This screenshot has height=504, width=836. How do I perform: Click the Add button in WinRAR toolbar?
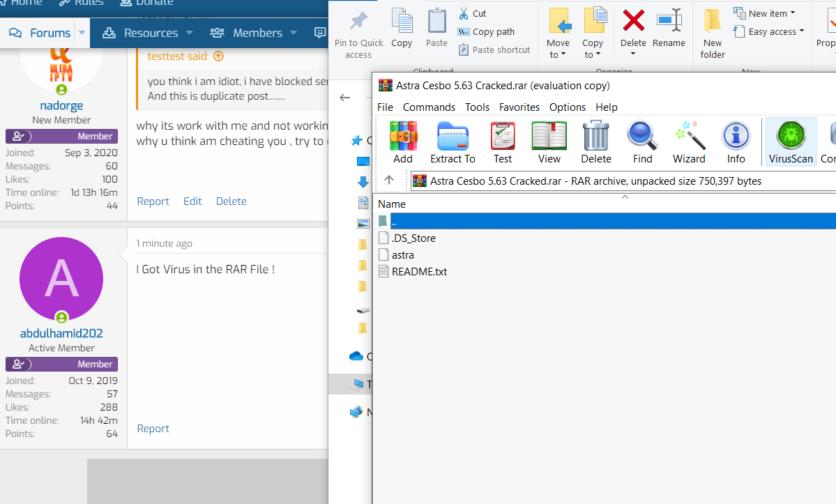[403, 142]
